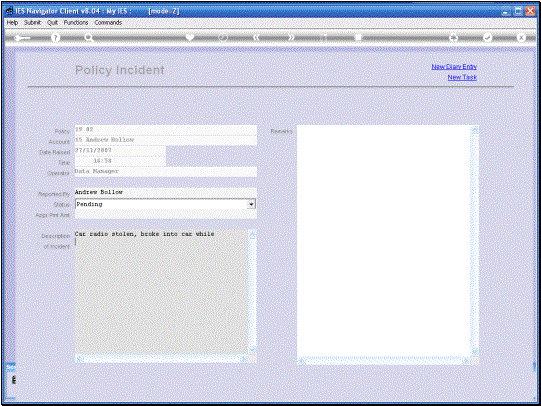The image size is (541, 406).
Task: Open the Commands menu
Action: point(108,22)
